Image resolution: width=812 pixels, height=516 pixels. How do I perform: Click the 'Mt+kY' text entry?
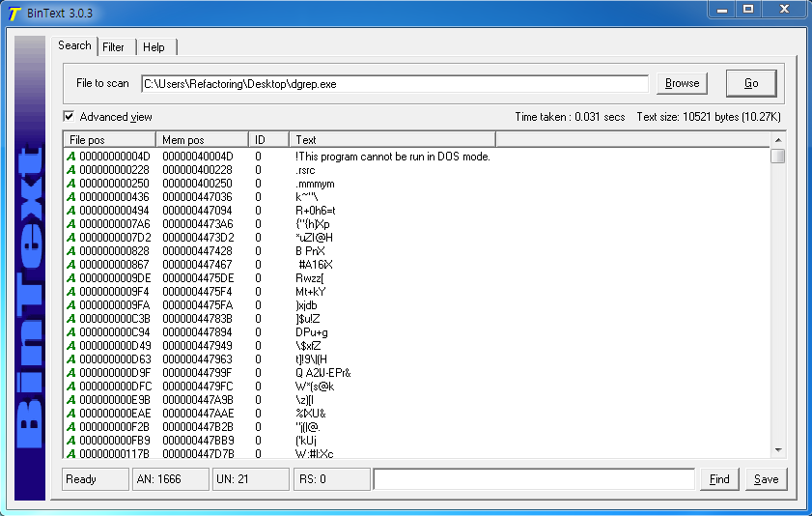point(311,292)
